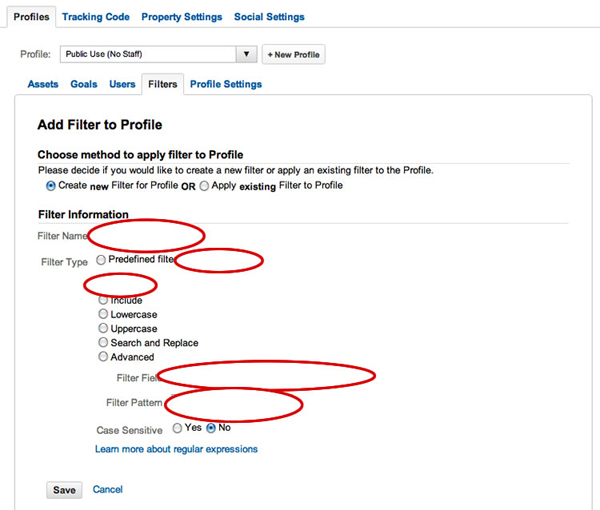The width and height of the screenshot is (600, 510).
Task: Open Learn more about regular expressions
Action: click(176, 449)
